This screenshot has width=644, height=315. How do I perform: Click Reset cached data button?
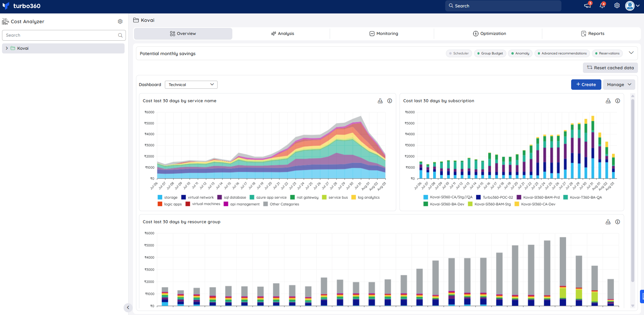(610, 68)
